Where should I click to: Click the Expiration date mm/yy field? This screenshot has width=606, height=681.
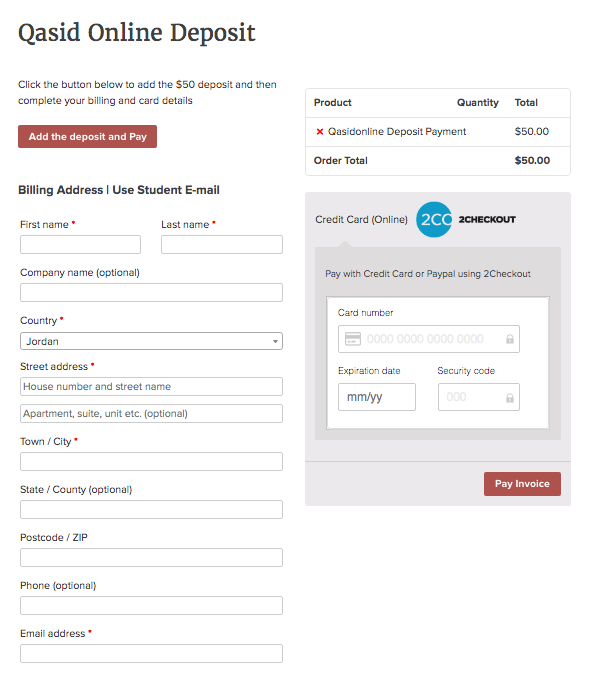coord(377,397)
